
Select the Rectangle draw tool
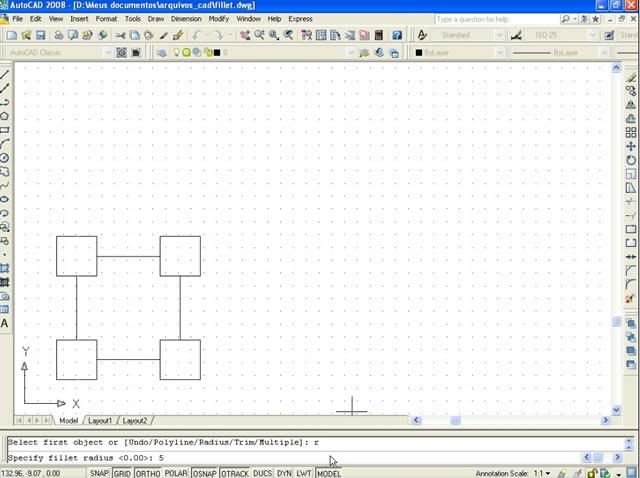click(5, 130)
